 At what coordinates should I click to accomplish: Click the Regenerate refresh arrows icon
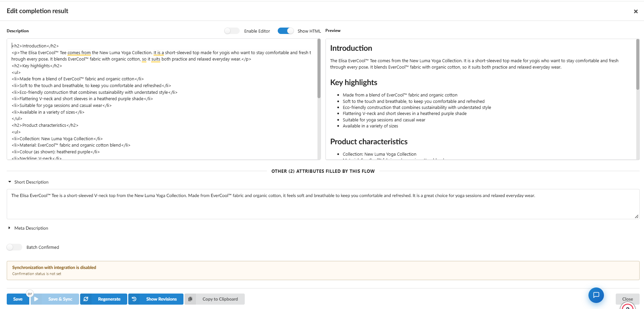tap(86, 299)
